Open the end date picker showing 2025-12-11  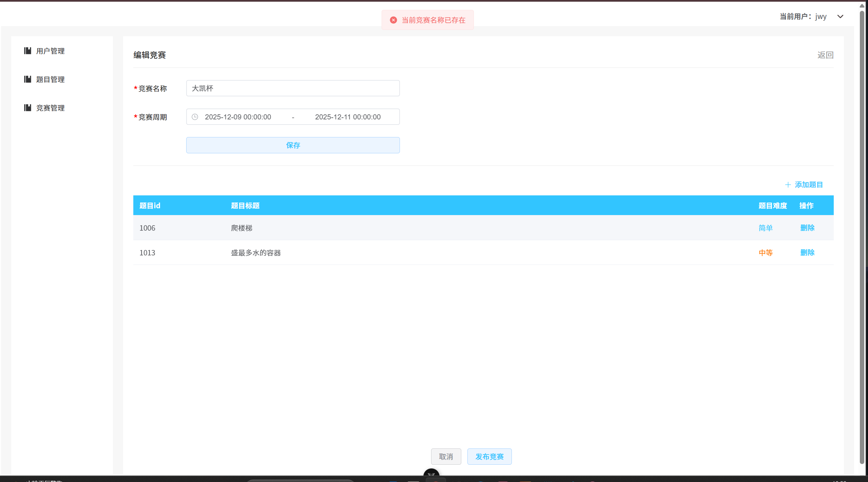pyautogui.click(x=348, y=117)
